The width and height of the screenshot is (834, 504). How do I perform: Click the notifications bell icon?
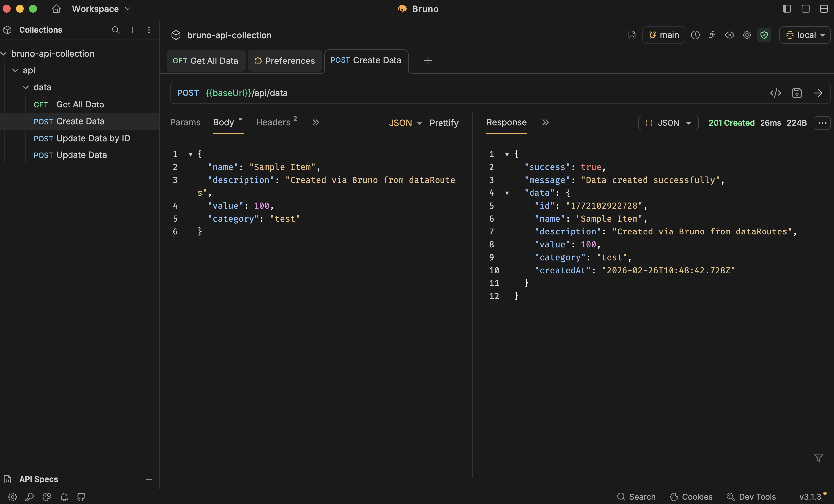tap(64, 497)
